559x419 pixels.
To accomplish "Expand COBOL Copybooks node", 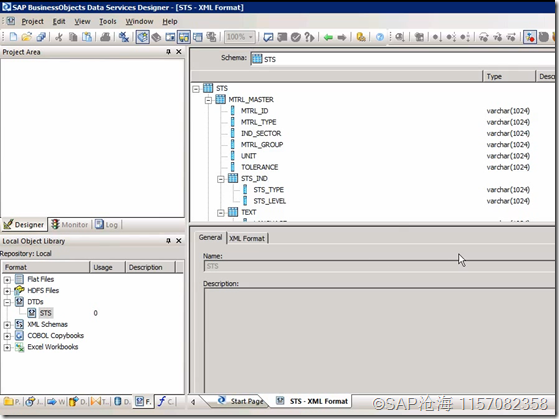I will [7, 336].
